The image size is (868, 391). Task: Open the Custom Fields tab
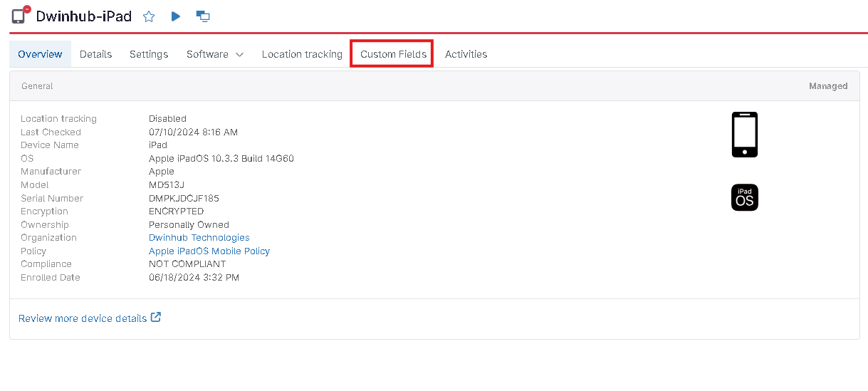(x=393, y=54)
